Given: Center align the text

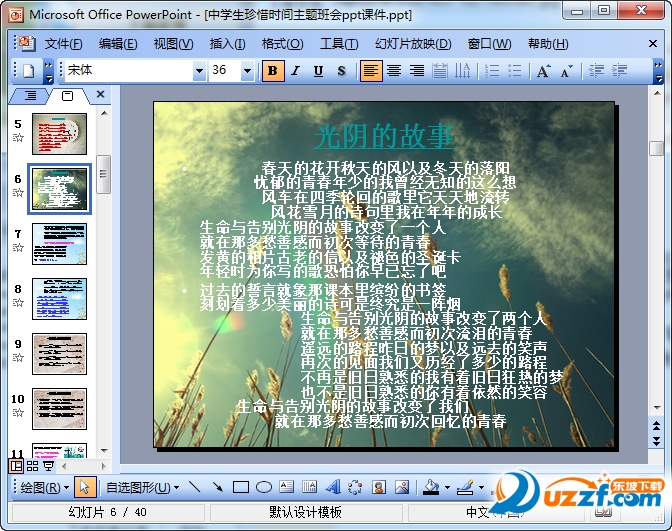Looking at the screenshot, I should (x=394, y=71).
